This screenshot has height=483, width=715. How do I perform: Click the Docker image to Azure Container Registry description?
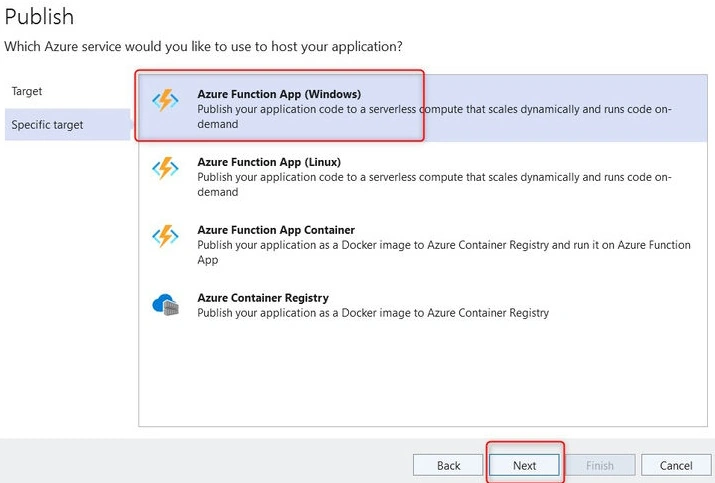tap(373, 313)
